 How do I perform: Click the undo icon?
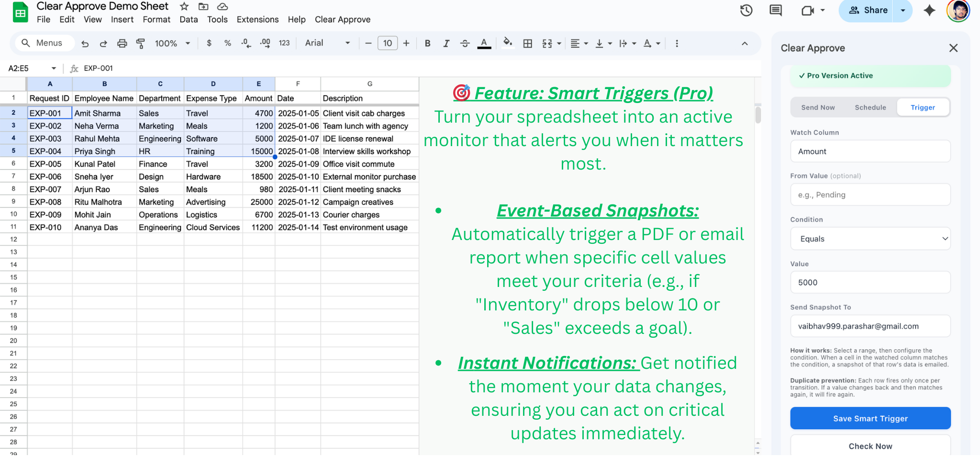[x=85, y=43]
